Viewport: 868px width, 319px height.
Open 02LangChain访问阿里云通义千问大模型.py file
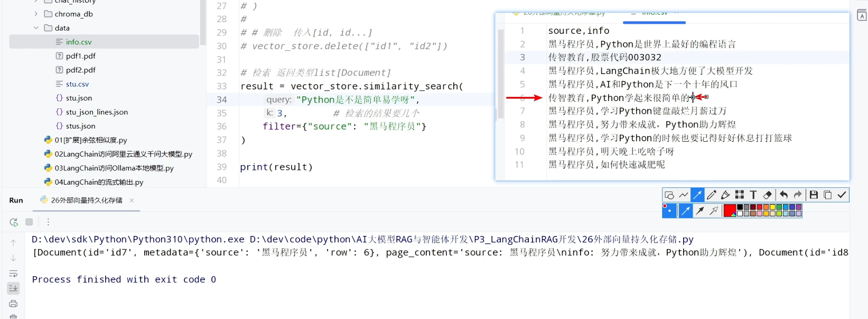[124, 154]
